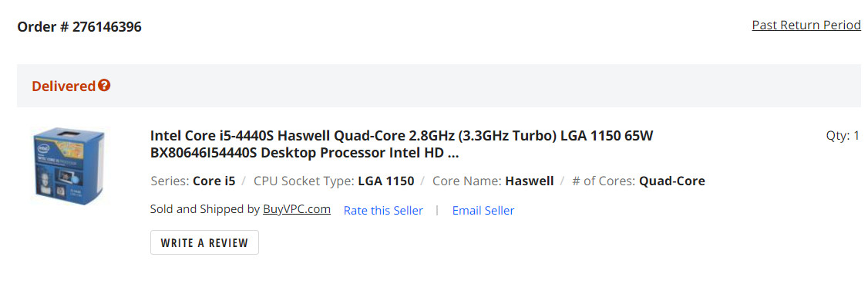Click the question mark icon beside Delivered
The width and height of the screenshot is (868, 291).
[x=104, y=86]
